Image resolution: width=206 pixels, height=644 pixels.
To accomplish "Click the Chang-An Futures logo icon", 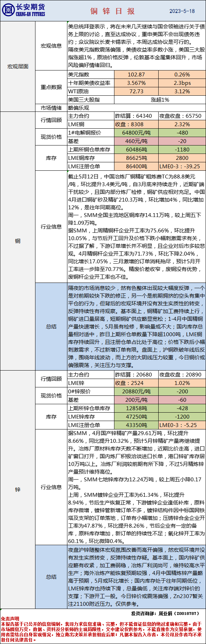I will 8,10.
